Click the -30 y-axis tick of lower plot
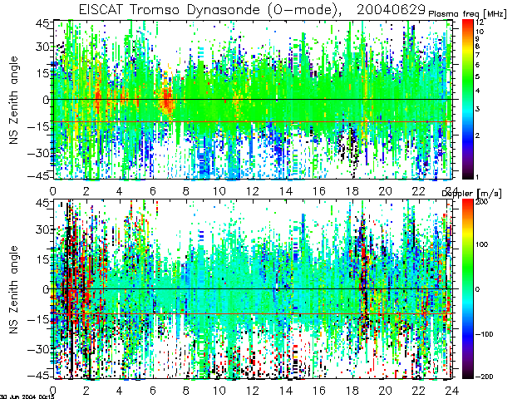The image size is (532, 399). (38, 349)
